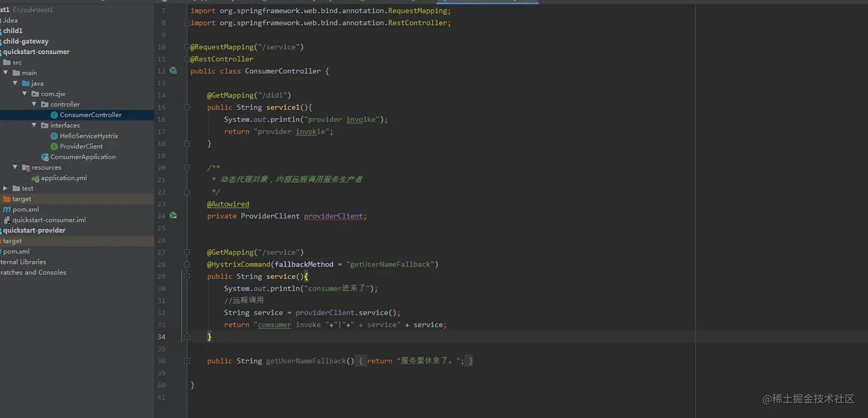Click the getUserNameFallback method name on line 36
The image size is (868, 418).
click(307, 361)
